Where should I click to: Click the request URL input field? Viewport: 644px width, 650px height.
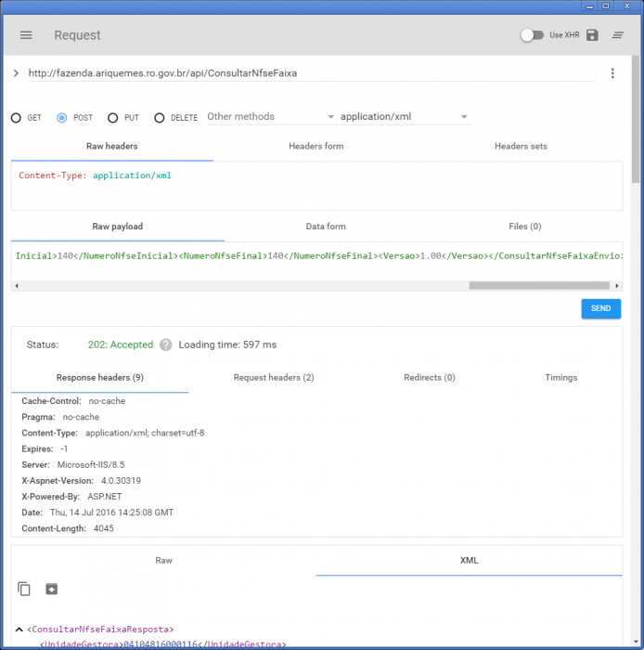312,73
